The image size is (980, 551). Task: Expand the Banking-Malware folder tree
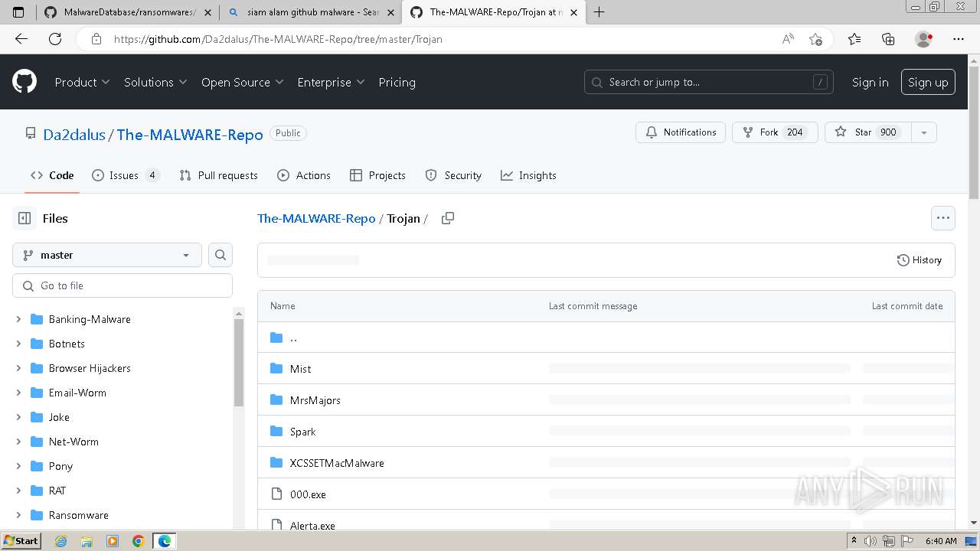18,319
